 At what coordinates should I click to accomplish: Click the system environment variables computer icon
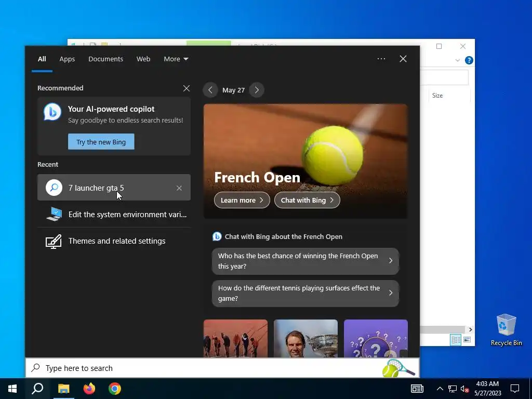point(54,214)
